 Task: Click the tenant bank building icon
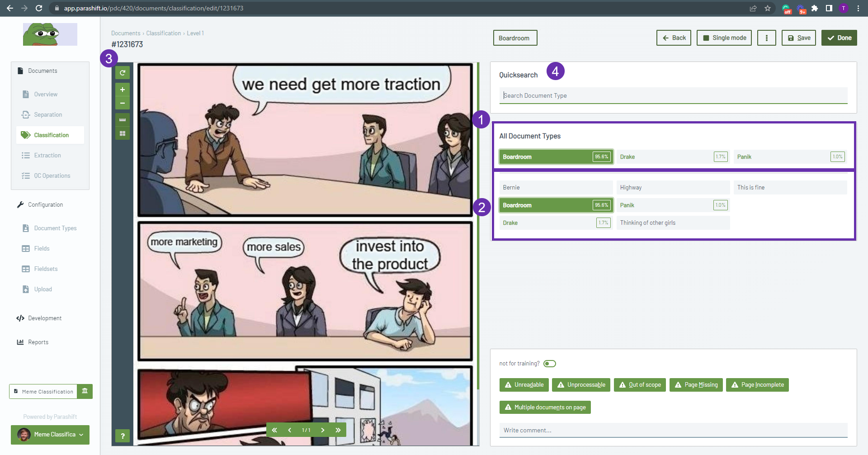coord(85,391)
